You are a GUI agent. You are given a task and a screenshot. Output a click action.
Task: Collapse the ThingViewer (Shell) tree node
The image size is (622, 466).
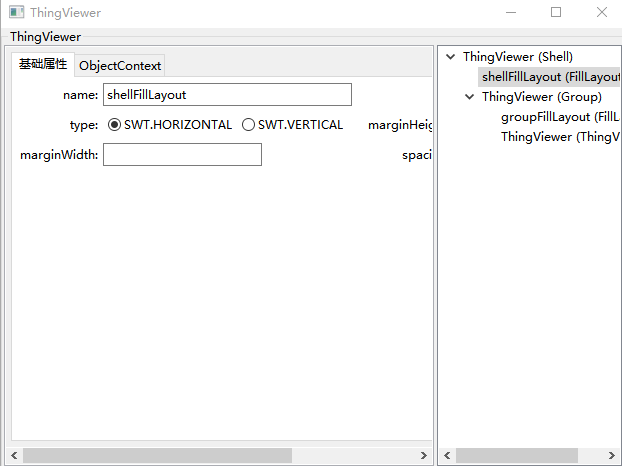450,57
